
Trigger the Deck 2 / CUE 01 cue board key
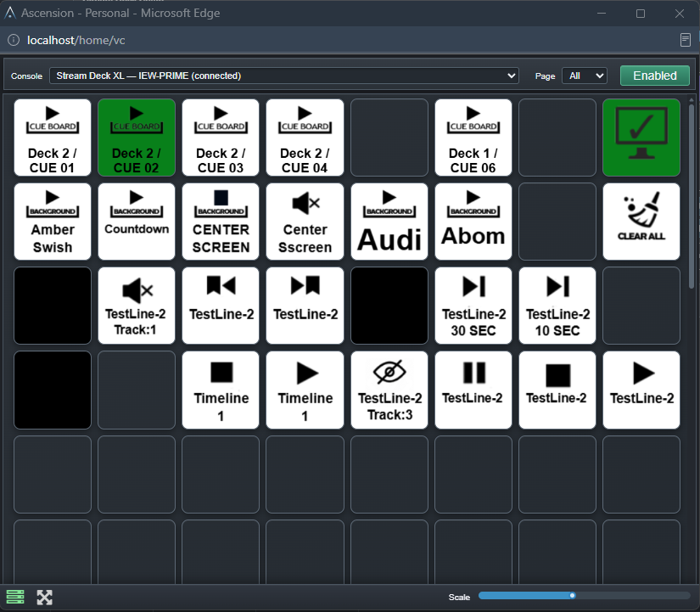pos(53,138)
